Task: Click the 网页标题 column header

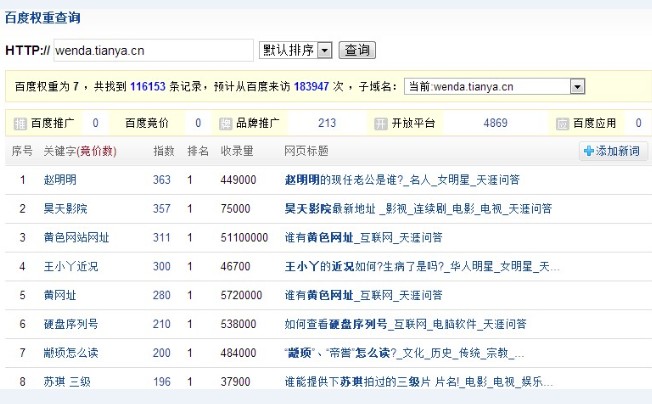Action: tap(306, 151)
